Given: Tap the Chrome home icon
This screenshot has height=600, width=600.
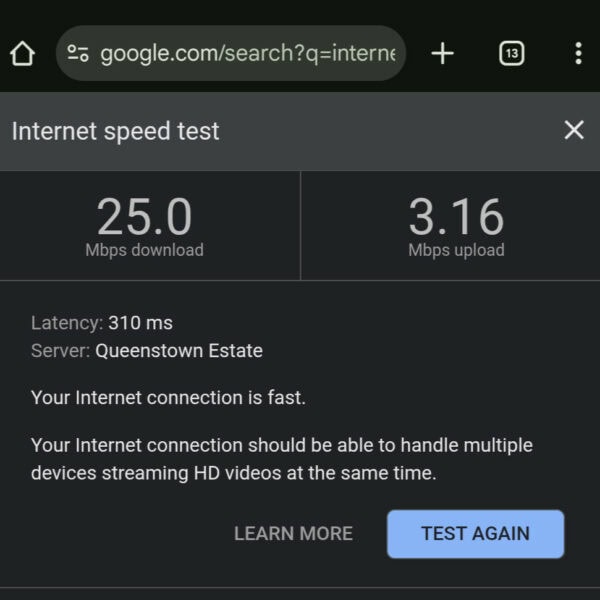Looking at the screenshot, I should click(22, 54).
